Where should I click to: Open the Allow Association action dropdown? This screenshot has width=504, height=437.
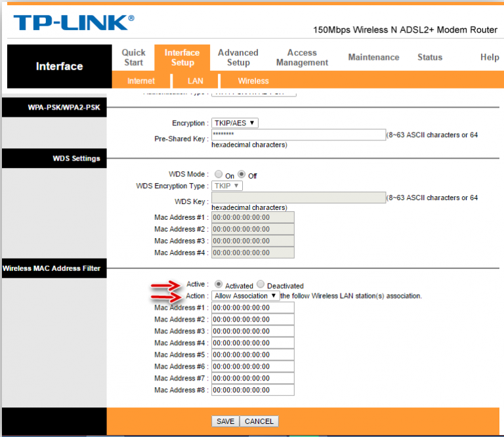[245, 296]
